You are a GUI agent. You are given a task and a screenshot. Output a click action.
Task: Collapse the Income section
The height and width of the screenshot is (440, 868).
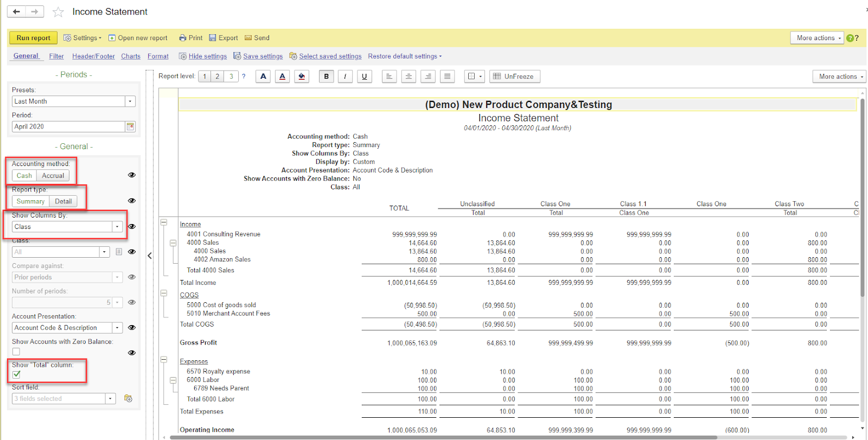[164, 222]
